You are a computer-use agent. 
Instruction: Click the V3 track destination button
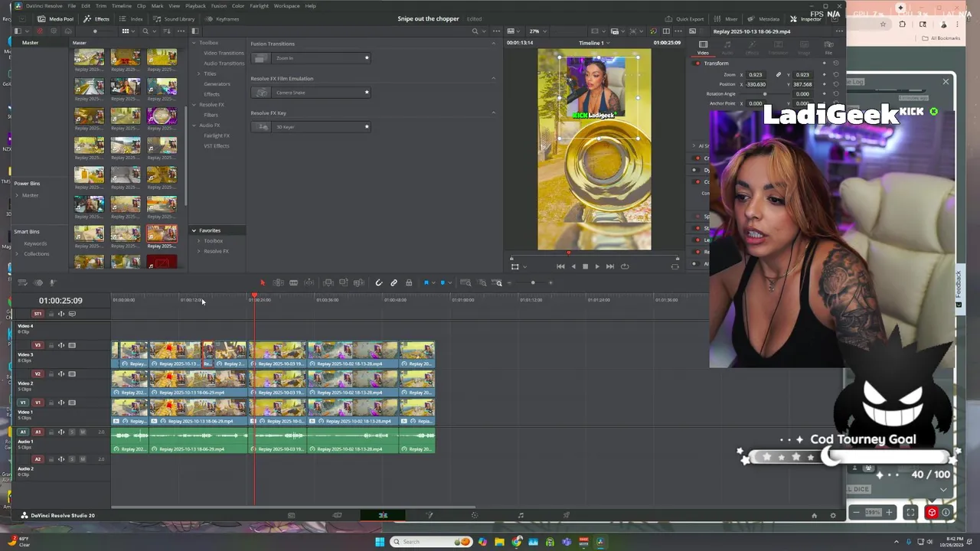(38, 345)
